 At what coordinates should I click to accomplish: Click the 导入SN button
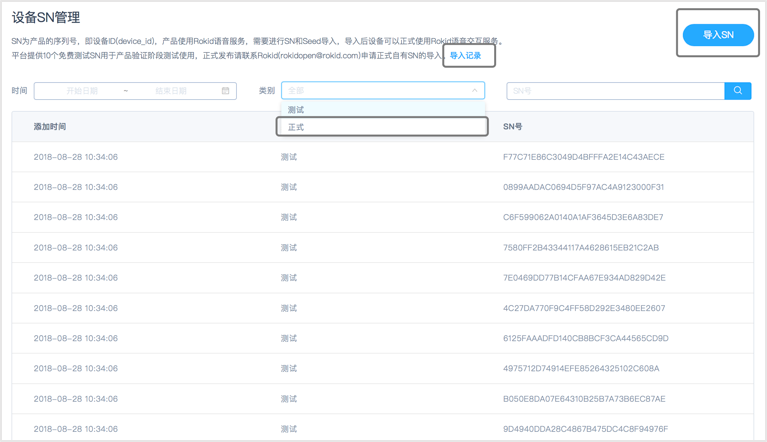[x=718, y=35]
